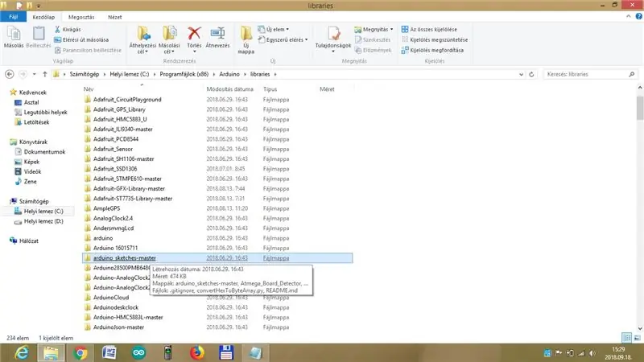Click the Beillesztés (Paste) ribbon icon
This screenshot has width=644, height=362.
pos(39,37)
